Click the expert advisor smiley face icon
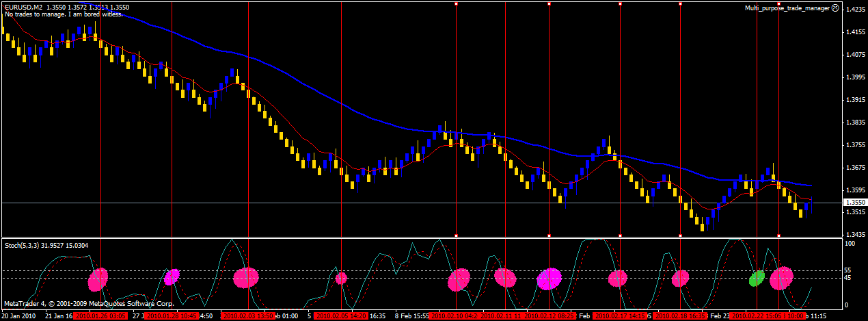868x321 pixels. click(835, 8)
